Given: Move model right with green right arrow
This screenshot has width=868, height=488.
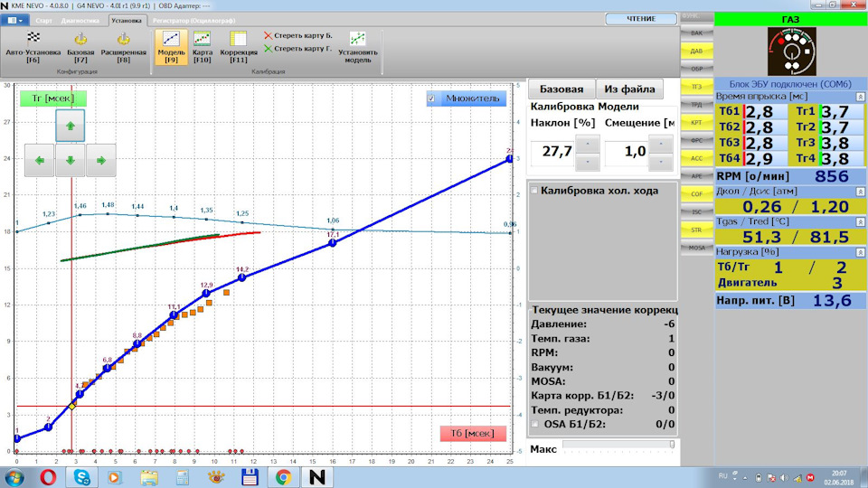Looking at the screenshot, I should coord(100,161).
